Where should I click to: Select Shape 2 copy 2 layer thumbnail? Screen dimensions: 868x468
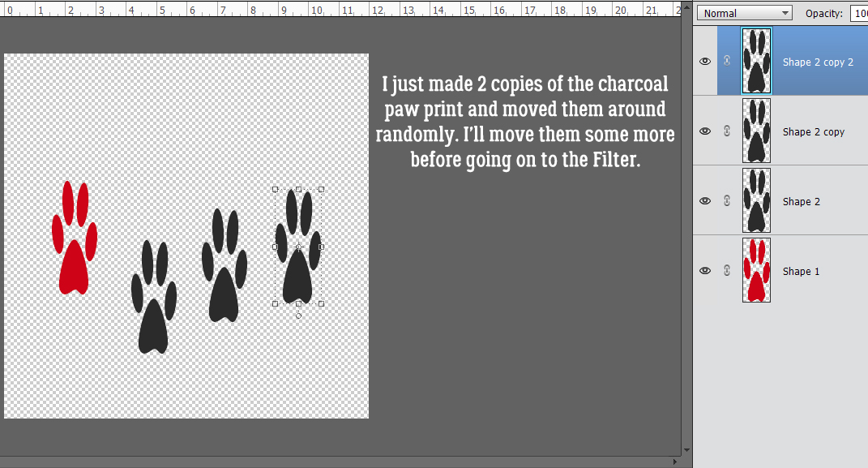(756, 61)
